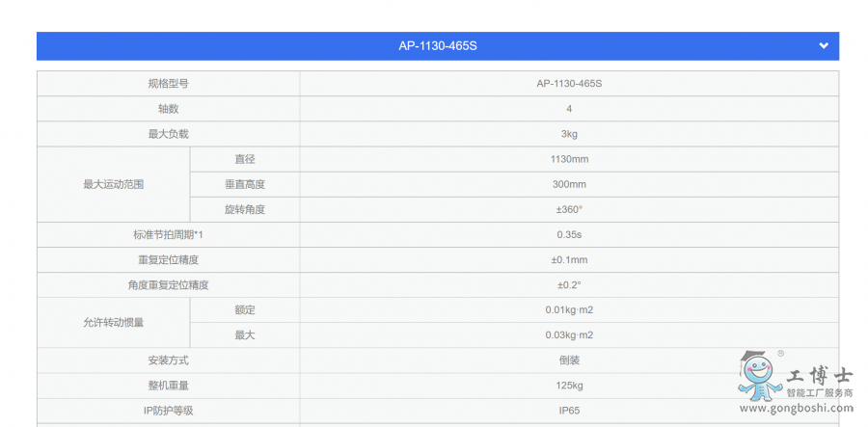The width and height of the screenshot is (868, 427).
Task: Select the 标准节拍周期*1 label
Action: [x=168, y=234]
